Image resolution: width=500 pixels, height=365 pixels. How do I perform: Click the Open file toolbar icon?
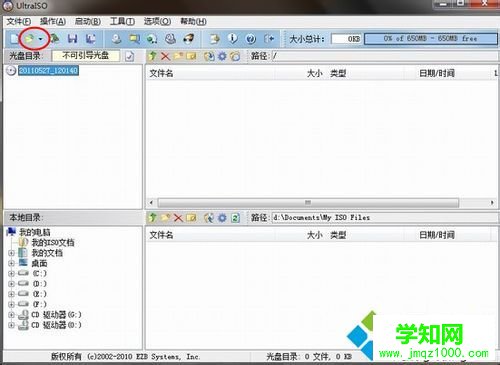30,39
